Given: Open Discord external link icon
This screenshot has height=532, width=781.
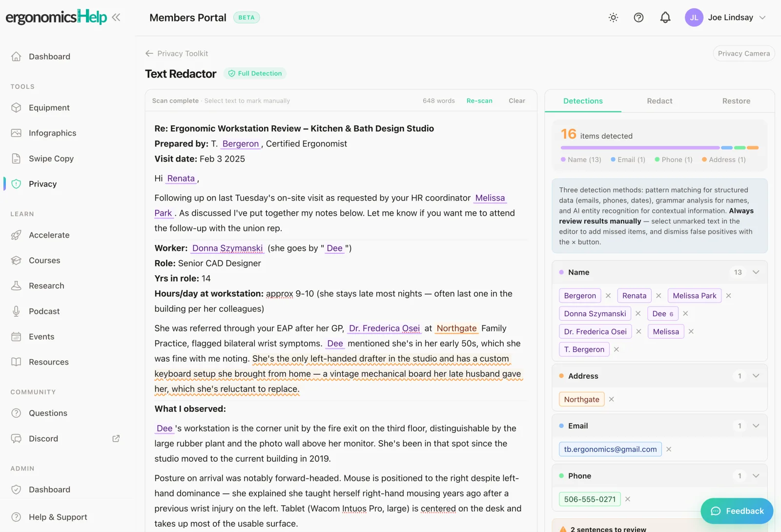Looking at the screenshot, I should 116,439.
